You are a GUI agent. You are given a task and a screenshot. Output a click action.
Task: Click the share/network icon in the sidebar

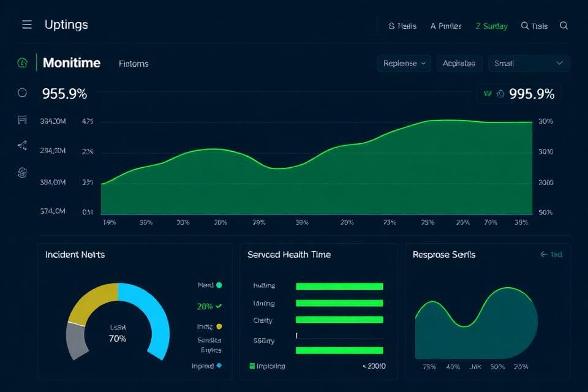point(21,146)
